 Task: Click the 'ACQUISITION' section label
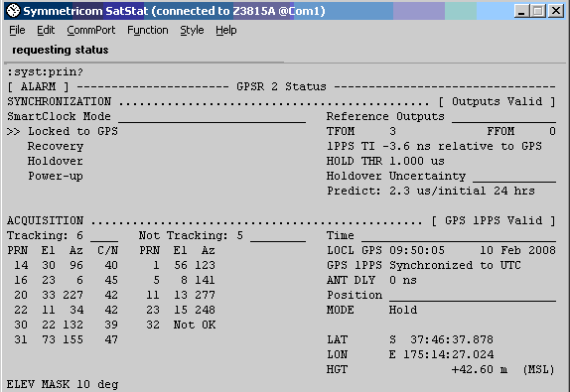click(45, 220)
